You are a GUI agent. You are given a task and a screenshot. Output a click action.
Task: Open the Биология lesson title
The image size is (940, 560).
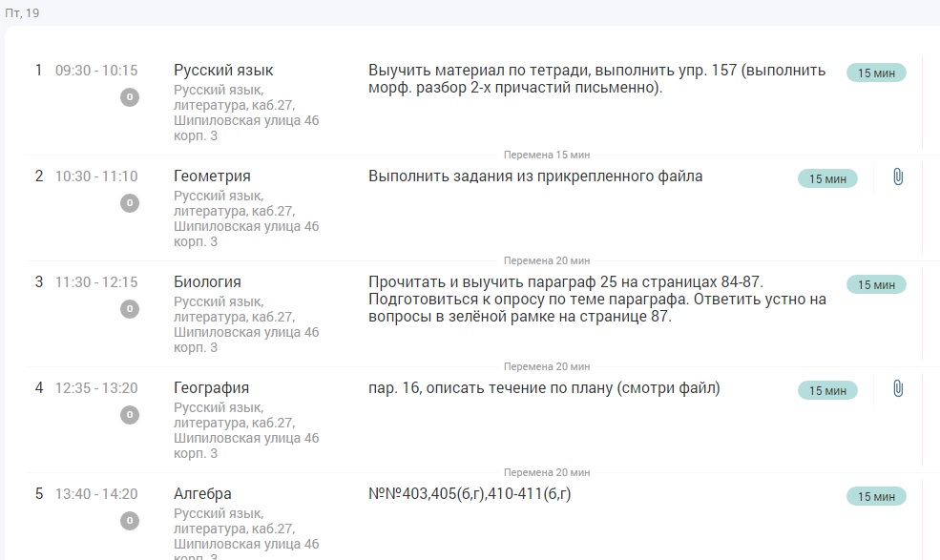[x=207, y=282]
